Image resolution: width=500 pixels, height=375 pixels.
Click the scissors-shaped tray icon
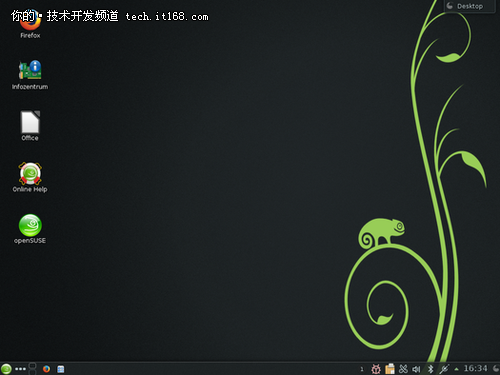pyautogui.click(x=403, y=369)
